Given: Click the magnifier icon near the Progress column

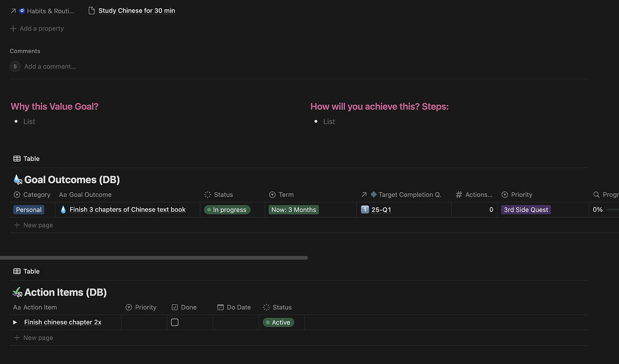Looking at the screenshot, I should [596, 194].
